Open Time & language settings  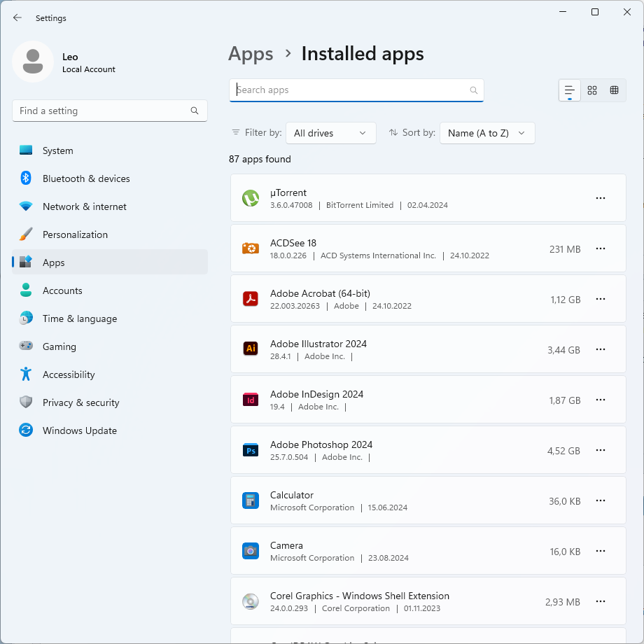point(110,318)
